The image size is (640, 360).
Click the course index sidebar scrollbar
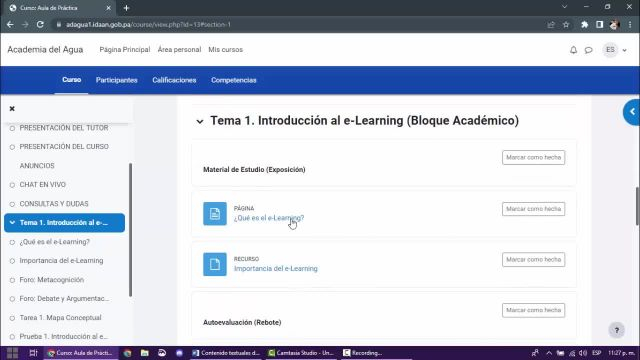tap(130, 230)
